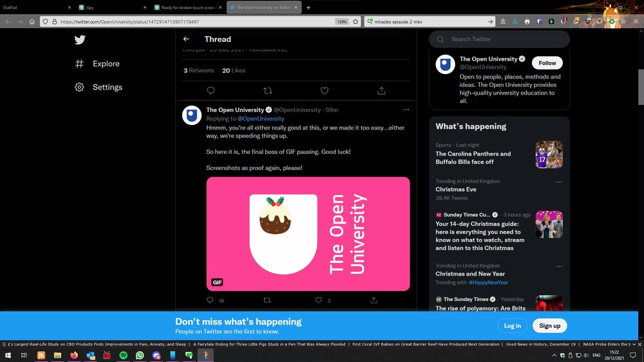Go back using the Thread arrow

coord(187,39)
